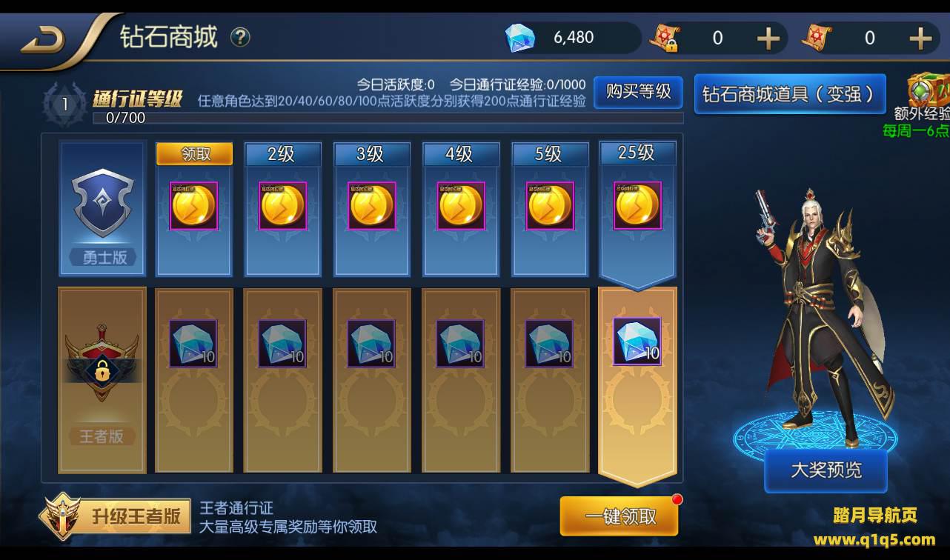
Task: Click the blue diamond currency icon
Action: (519, 38)
